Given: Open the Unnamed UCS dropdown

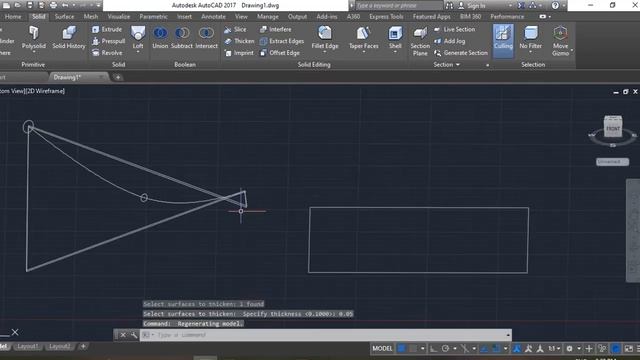Looking at the screenshot, I should click(612, 162).
